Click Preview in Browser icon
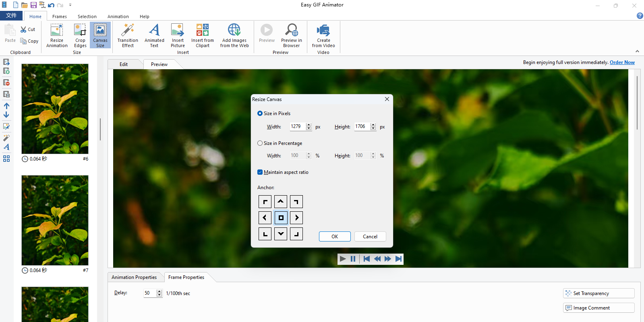 pyautogui.click(x=291, y=35)
